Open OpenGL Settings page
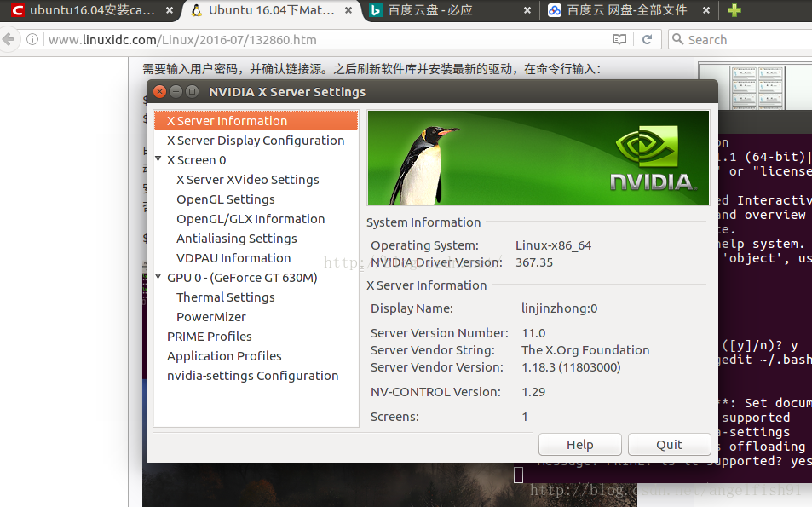This screenshot has height=507, width=812. (225, 199)
